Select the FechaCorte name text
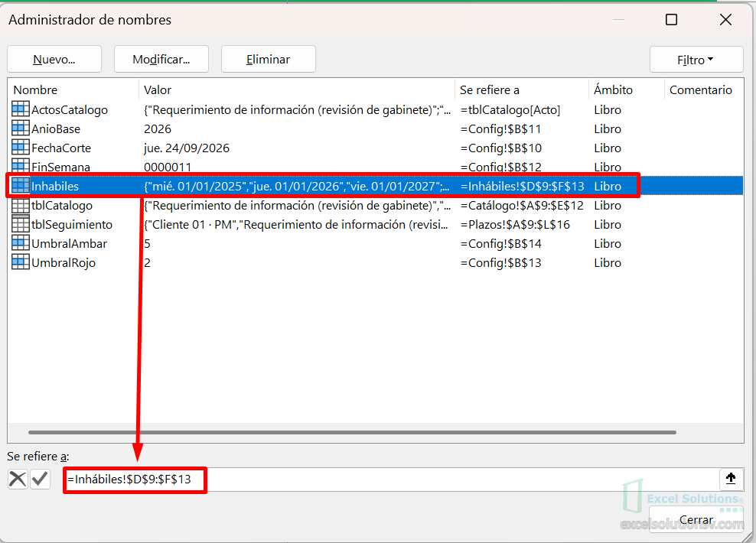 point(60,148)
